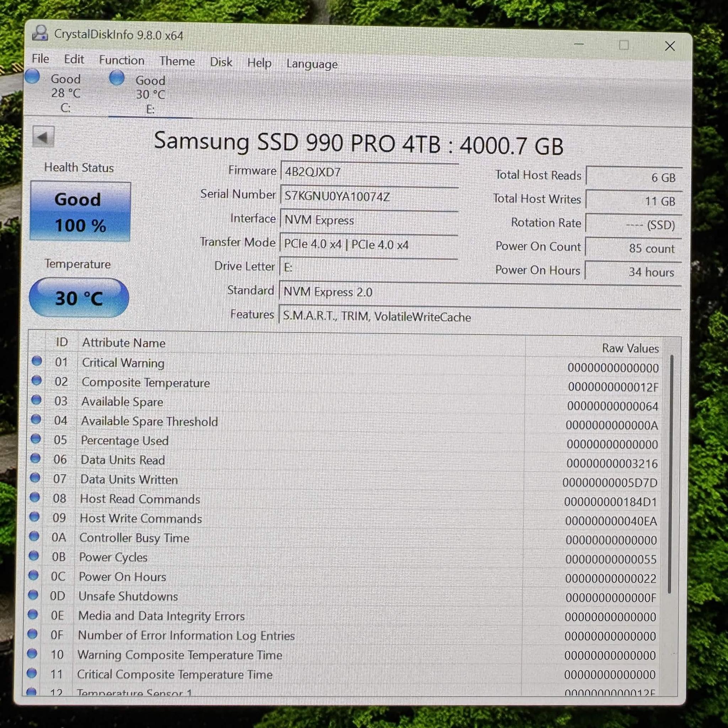Screen dimensions: 728x728
Task: Click the Total Host Writes value 11 GB
Action: point(634,201)
